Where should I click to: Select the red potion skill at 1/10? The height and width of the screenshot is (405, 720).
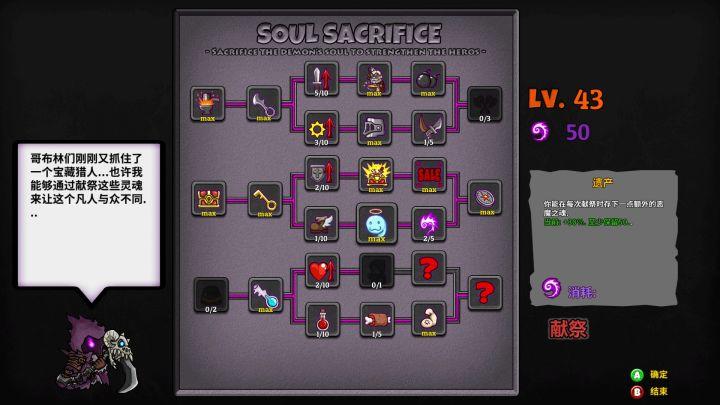click(322, 320)
